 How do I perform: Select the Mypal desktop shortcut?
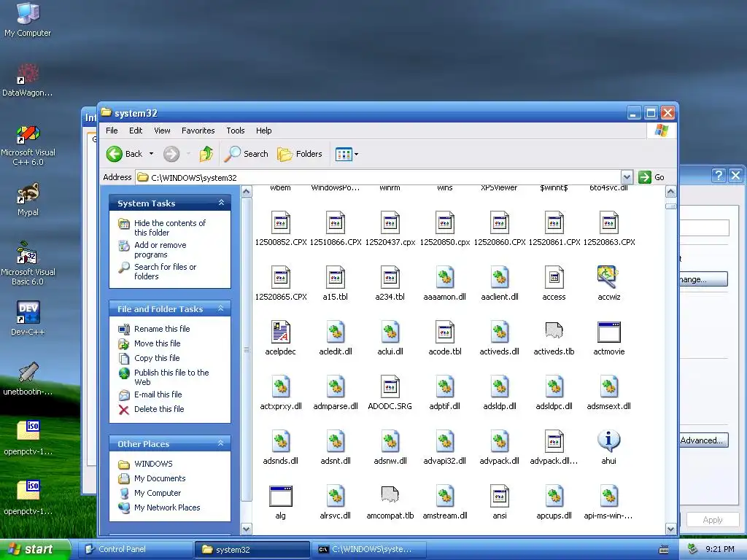click(28, 200)
